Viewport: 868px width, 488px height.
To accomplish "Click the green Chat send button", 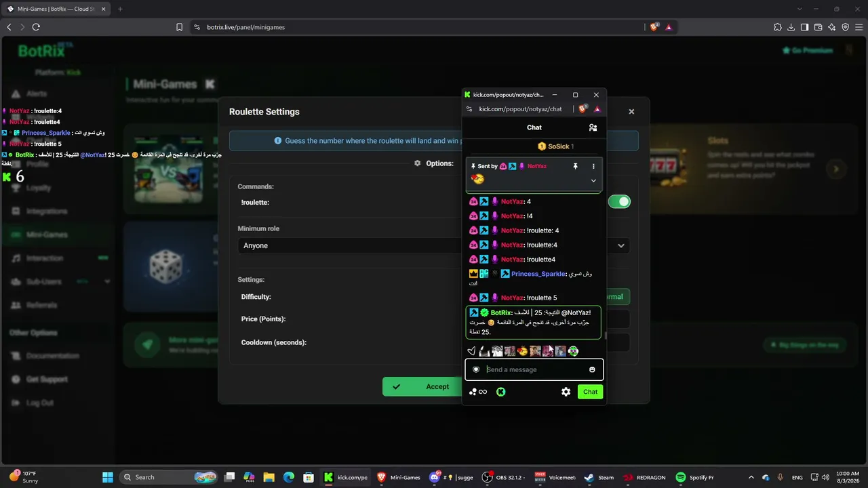I will coord(590,392).
